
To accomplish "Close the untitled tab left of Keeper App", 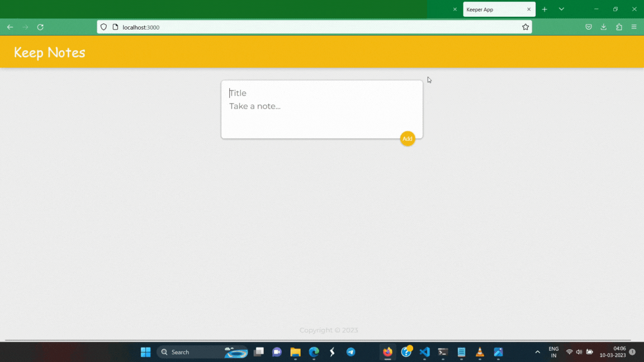I will pyautogui.click(x=455, y=9).
